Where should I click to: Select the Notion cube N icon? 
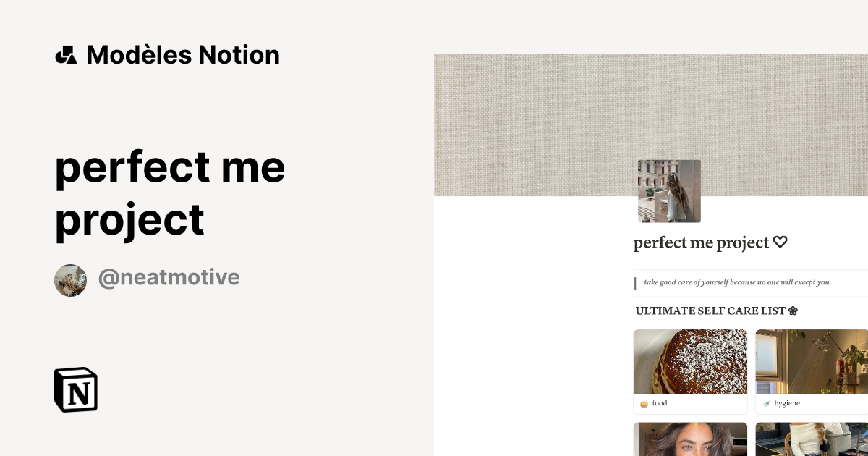tap(76, 390)
